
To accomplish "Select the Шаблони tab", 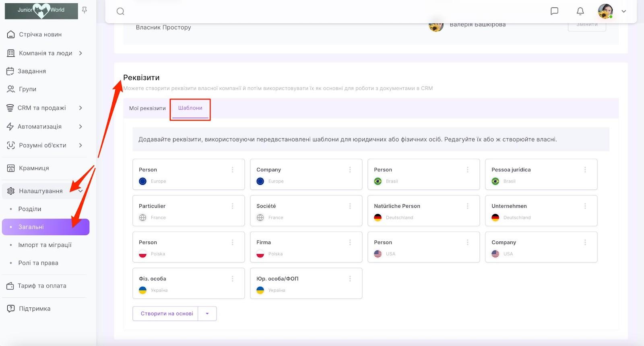I will pos(190,108).
